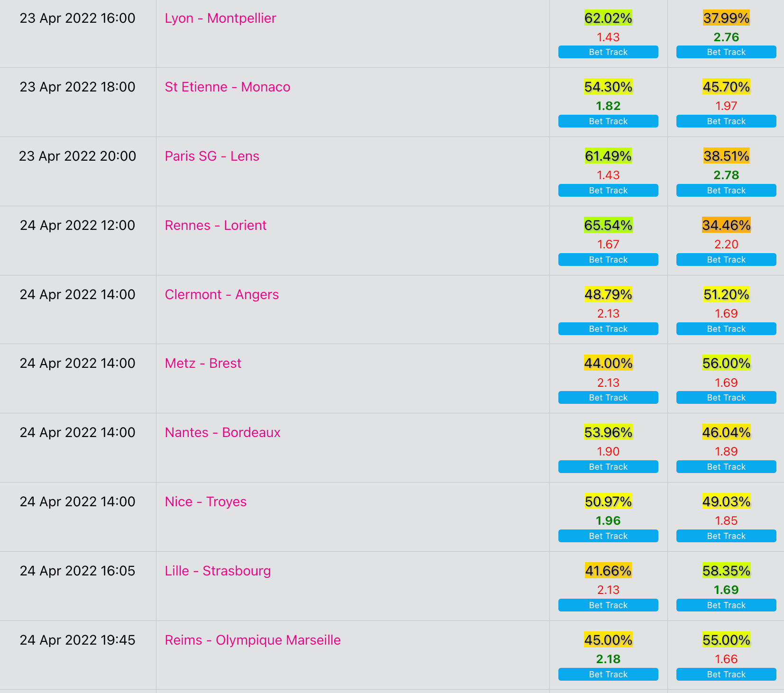Open the Paris SG - Lens match link
784x693 pixels.
coord(212,156)
